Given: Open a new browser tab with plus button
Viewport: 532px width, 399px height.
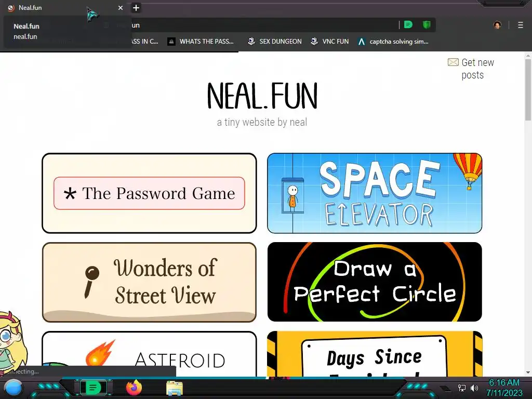Looking at the screenshot, I should [136, 8].
